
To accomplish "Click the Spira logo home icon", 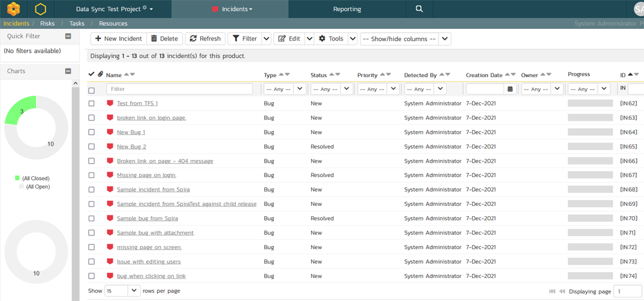I will (14, 9).
